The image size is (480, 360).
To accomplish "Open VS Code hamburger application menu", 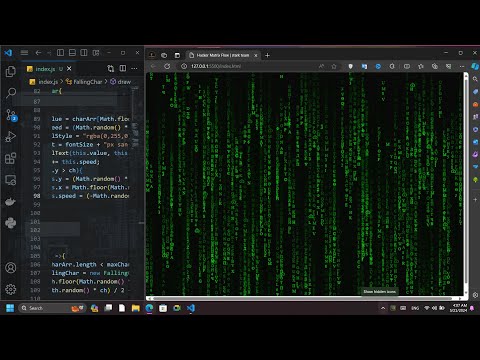I will [24, 53].
